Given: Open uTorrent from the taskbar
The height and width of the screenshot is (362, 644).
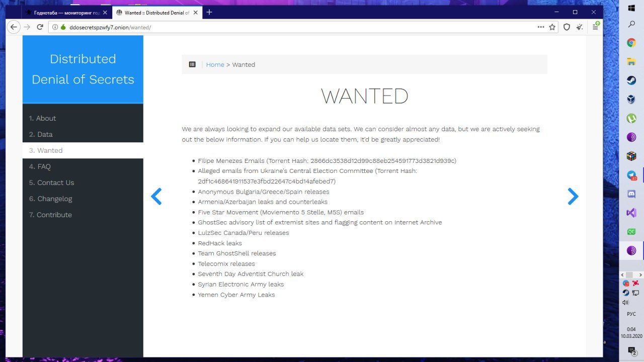Looking at the screenshot, I should [631, 119].
